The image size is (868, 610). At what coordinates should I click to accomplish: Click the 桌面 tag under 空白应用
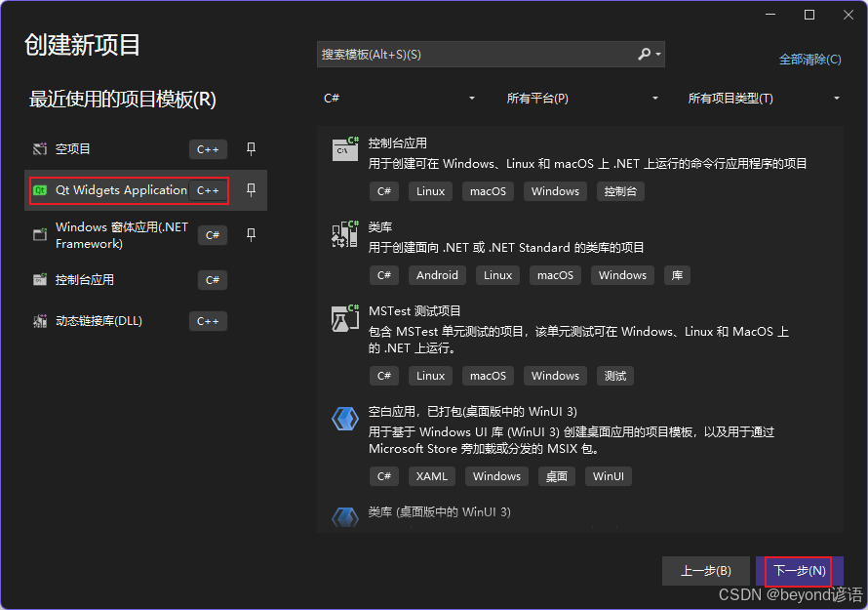tap(556, 476)
